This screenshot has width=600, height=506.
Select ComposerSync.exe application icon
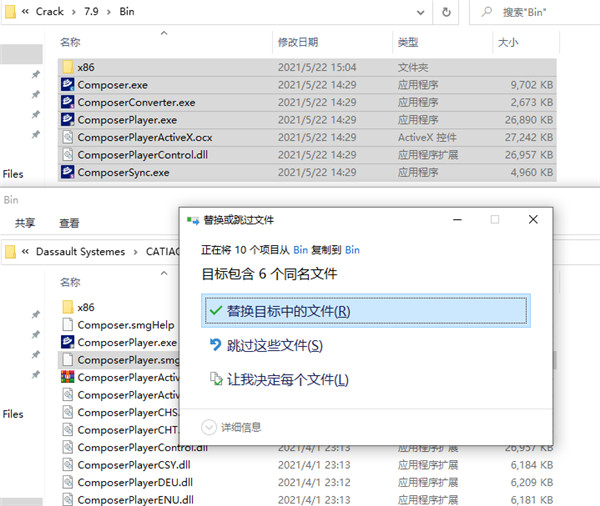tap(67, 172)
